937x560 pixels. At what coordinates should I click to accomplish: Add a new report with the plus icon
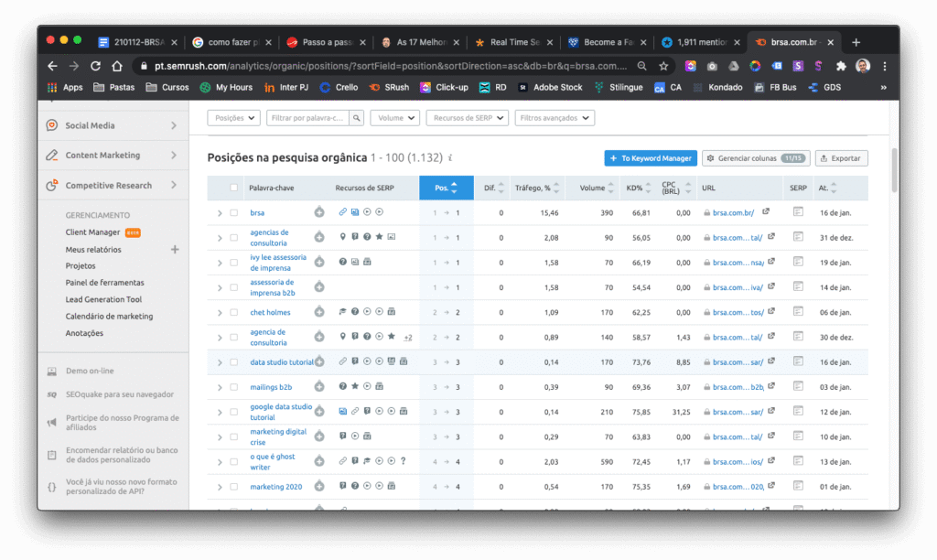[175, 249]
